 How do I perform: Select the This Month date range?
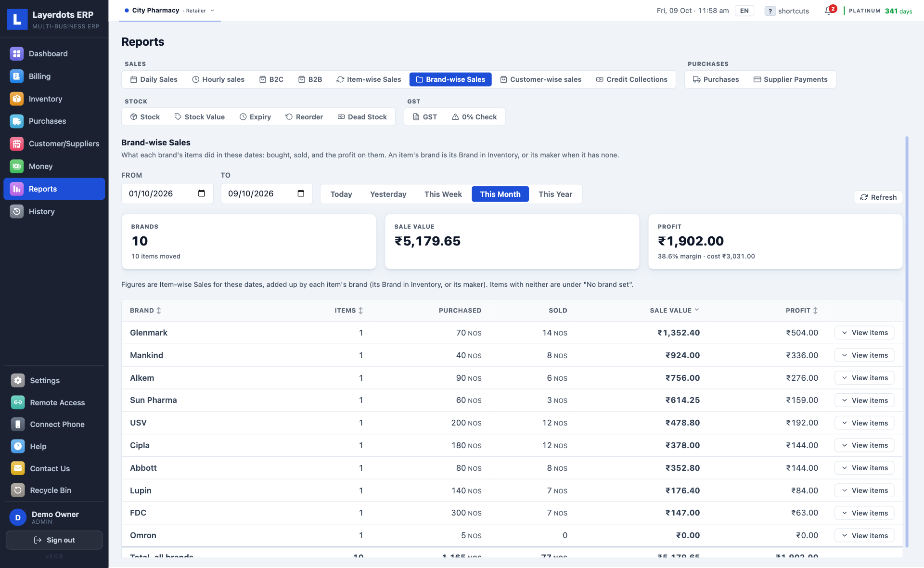500,194
